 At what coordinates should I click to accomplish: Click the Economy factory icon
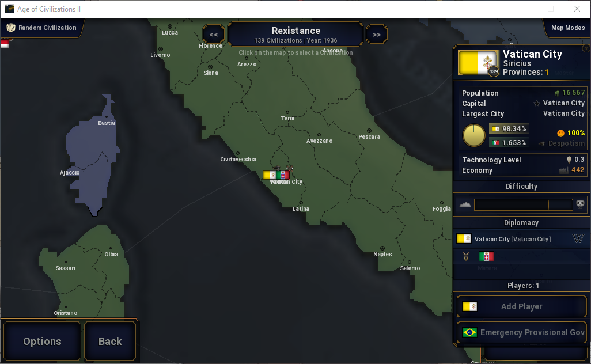(x=563, y=170)
